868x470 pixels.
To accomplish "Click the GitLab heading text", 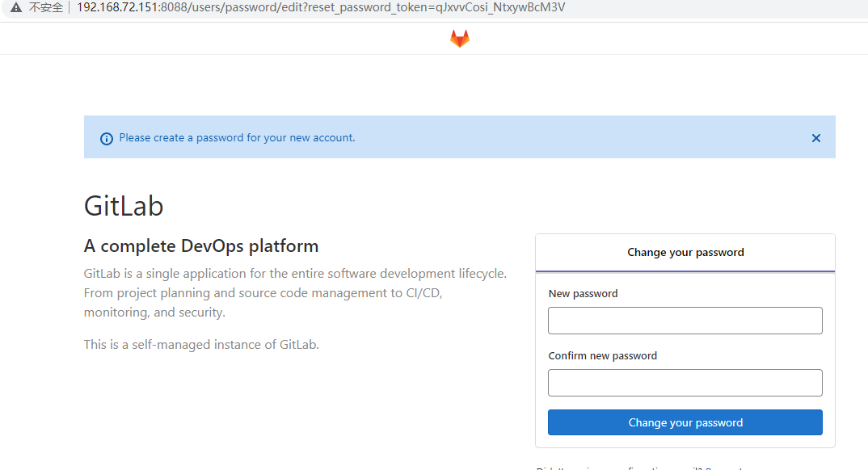I will pyautogui.click(x=124, y=206).
